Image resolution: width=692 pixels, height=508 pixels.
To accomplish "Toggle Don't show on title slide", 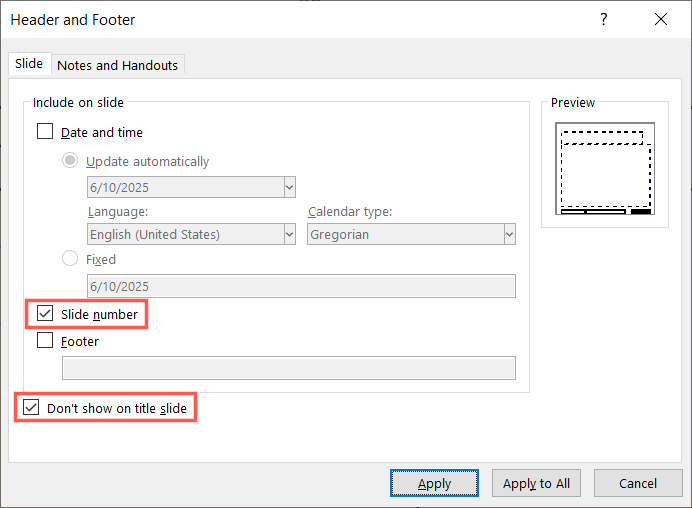I will point(31,407).
